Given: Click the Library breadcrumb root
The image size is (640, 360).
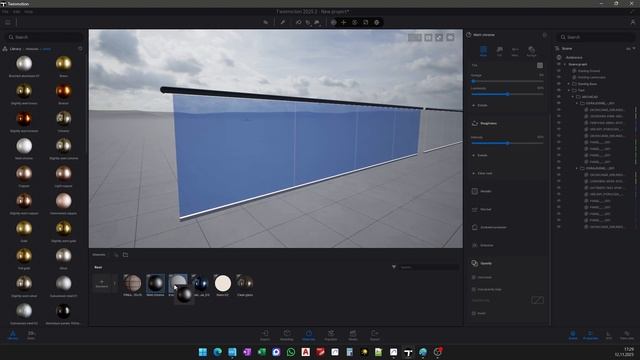Looking at the screenshot, I should 16,49.
